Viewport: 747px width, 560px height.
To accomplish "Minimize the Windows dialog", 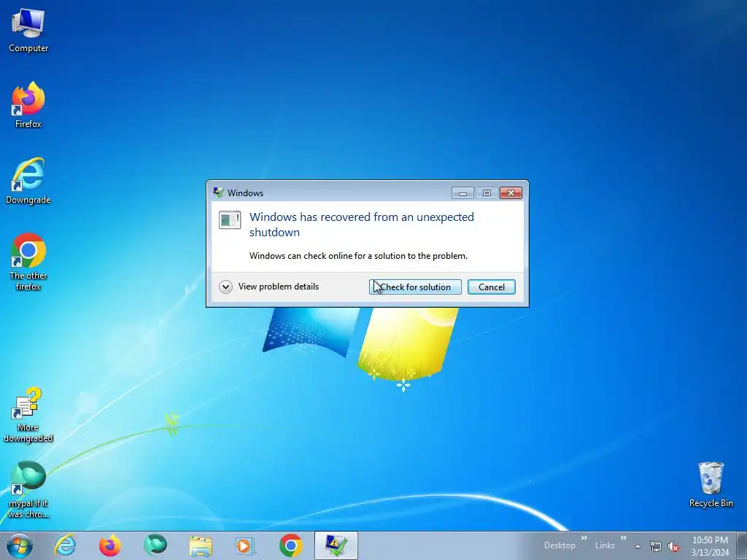I will [462, 192].
